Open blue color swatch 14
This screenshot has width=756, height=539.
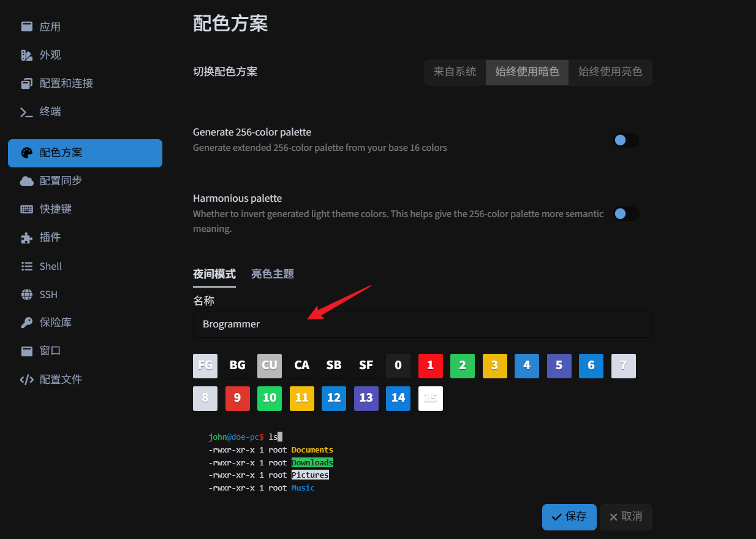pyautogui.click(x=398, y=398)
